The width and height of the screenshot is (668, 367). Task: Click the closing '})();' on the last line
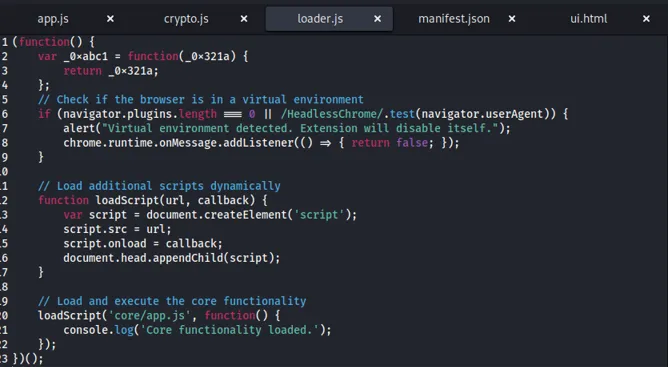(x=28, y=359)
